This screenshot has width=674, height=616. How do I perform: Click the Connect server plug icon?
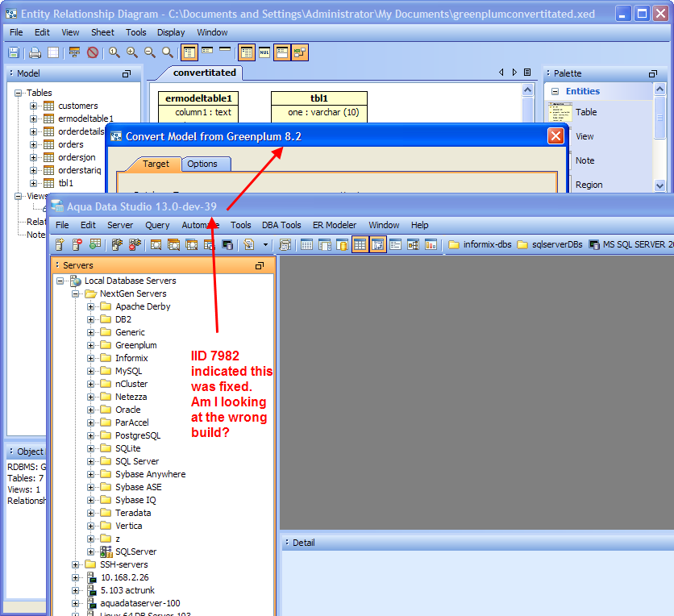coord(117,244)
